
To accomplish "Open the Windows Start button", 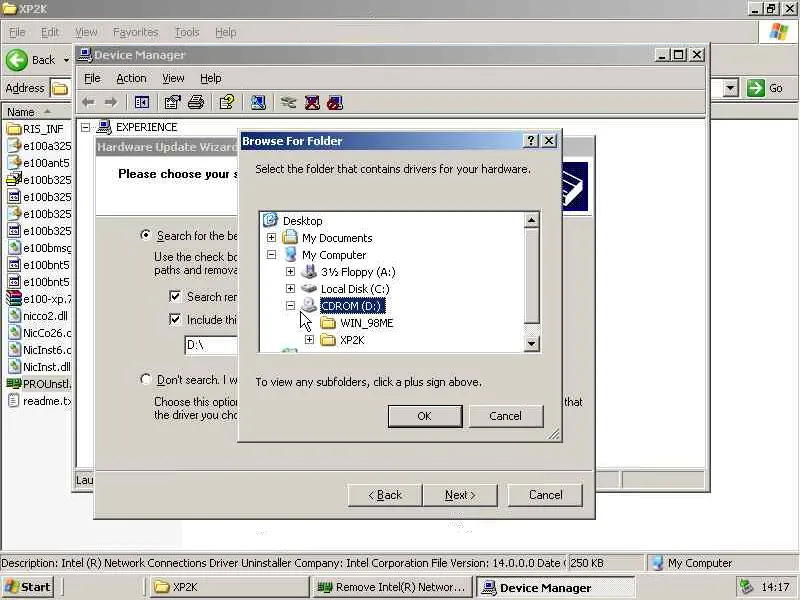I will click(29, 587).
